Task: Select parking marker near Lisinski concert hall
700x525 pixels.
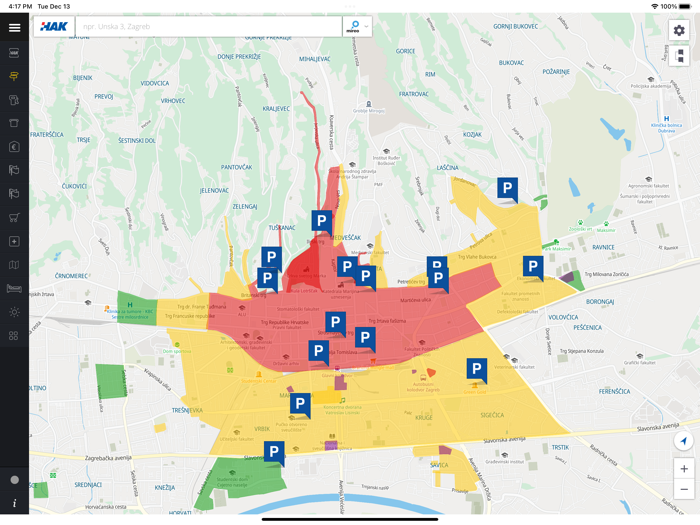Action: pos(300,405)
